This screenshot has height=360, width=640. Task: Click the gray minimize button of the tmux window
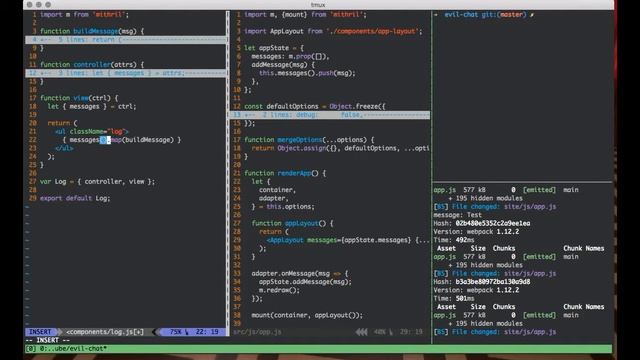pyautogui.click(x=39, y=4)
